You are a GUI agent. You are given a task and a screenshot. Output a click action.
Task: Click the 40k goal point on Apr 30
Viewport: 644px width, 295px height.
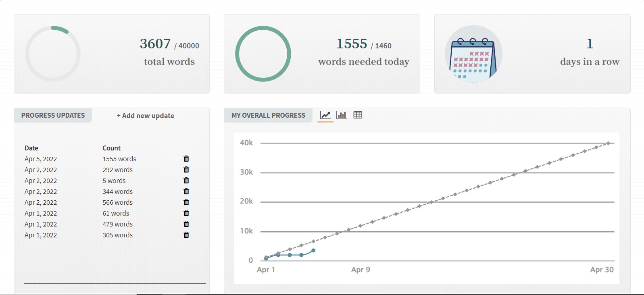click(609, 143)
